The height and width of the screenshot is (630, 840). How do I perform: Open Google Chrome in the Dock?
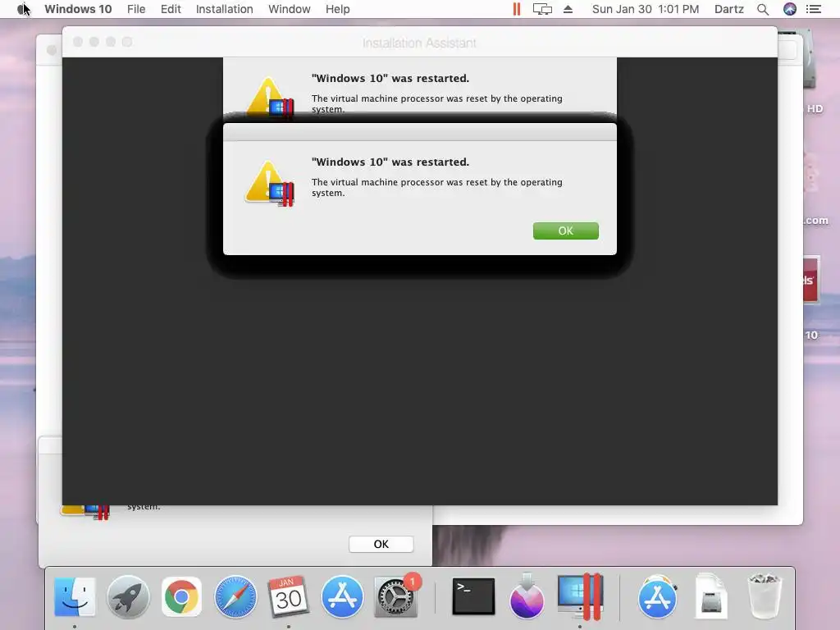(181, 596)
